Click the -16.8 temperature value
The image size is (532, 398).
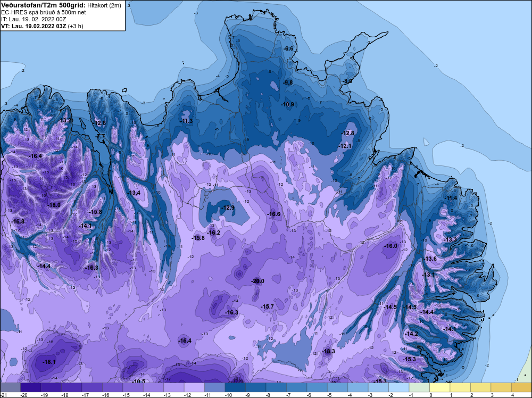tap(18, 221)
